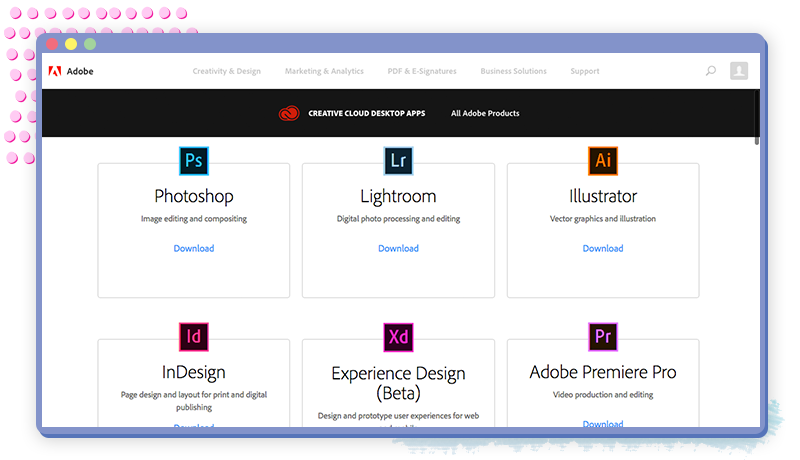Click the yellow minimize window button

[x=71, y=44]
